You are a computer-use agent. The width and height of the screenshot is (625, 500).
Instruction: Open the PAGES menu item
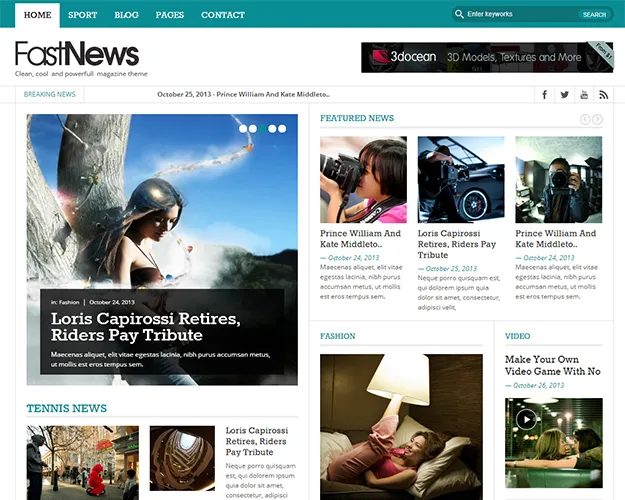[x=170, y=15]
